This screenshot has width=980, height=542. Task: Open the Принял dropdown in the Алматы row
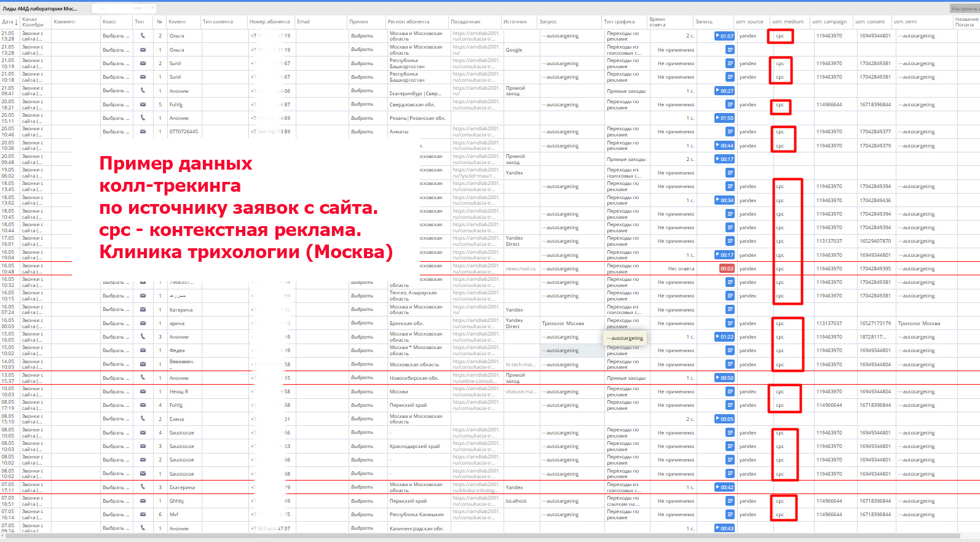tap(362, 132)
